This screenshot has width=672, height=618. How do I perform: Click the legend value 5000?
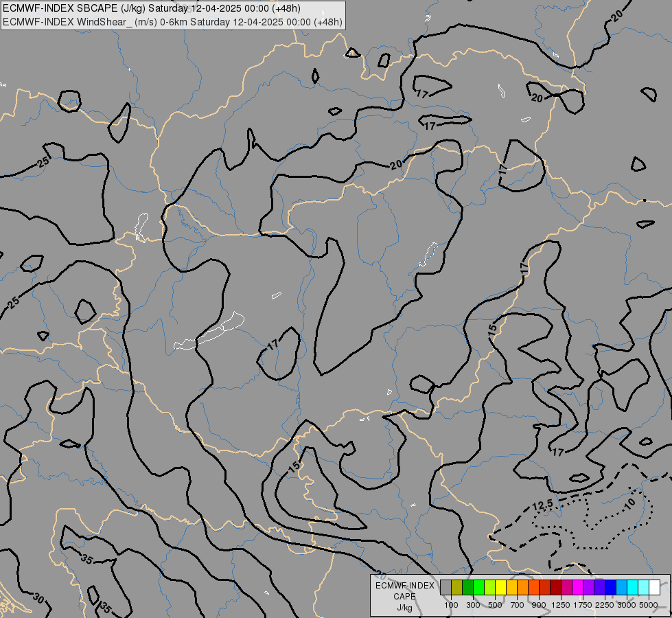point(649,605)
